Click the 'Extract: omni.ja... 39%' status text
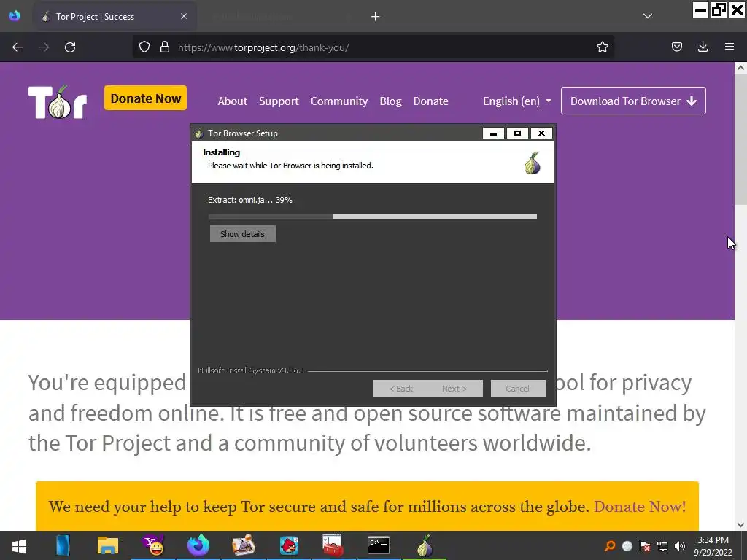Image resolution: width=747 pixels, height=560 pixels. click(x=250, y=200)
